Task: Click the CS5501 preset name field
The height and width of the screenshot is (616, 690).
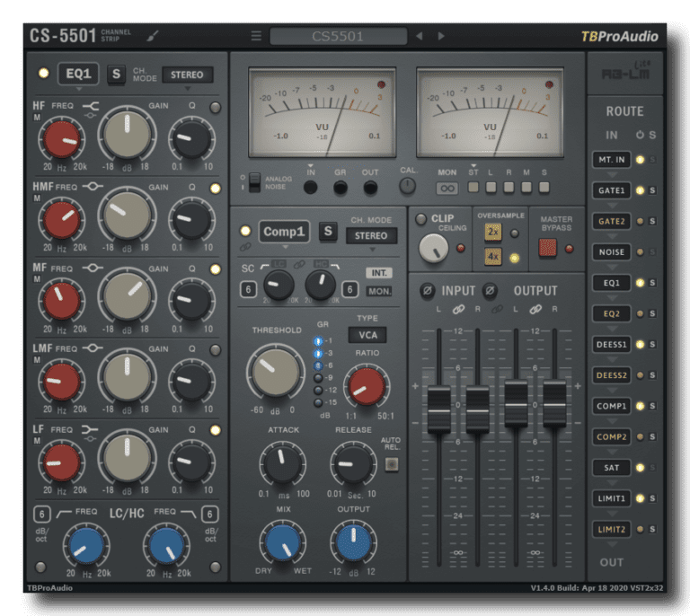Action: (338, 36)
